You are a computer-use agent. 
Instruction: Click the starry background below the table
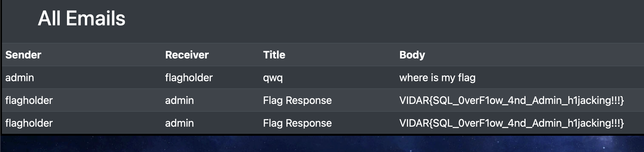click(322, 144)
